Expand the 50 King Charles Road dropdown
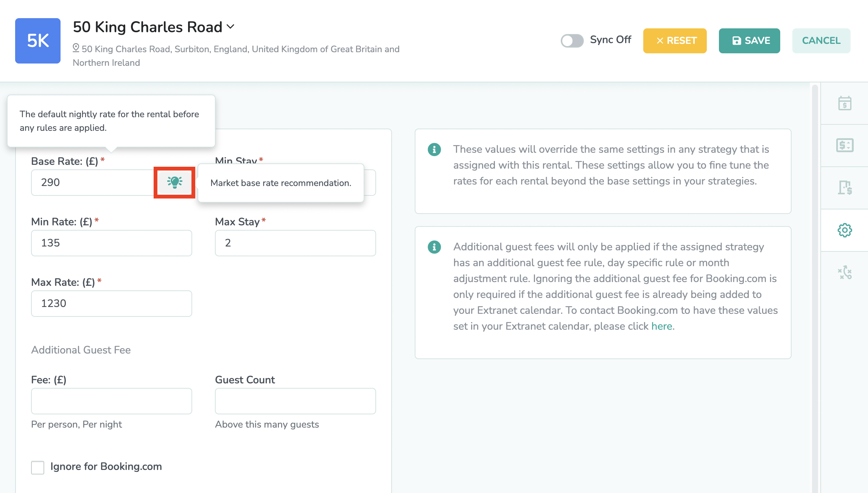 [230, 27]
